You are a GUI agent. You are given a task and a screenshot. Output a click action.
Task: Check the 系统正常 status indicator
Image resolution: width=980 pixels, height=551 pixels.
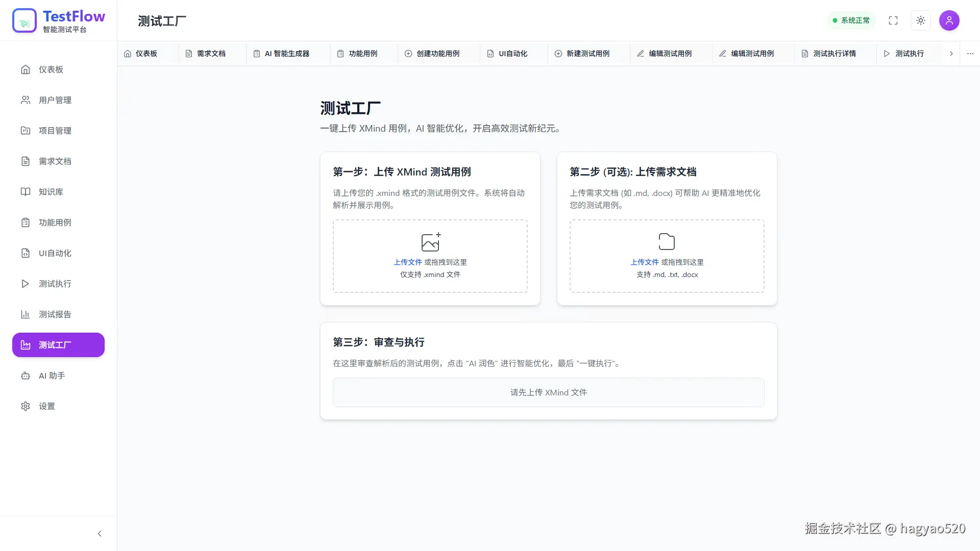click(x=851, y=20)
